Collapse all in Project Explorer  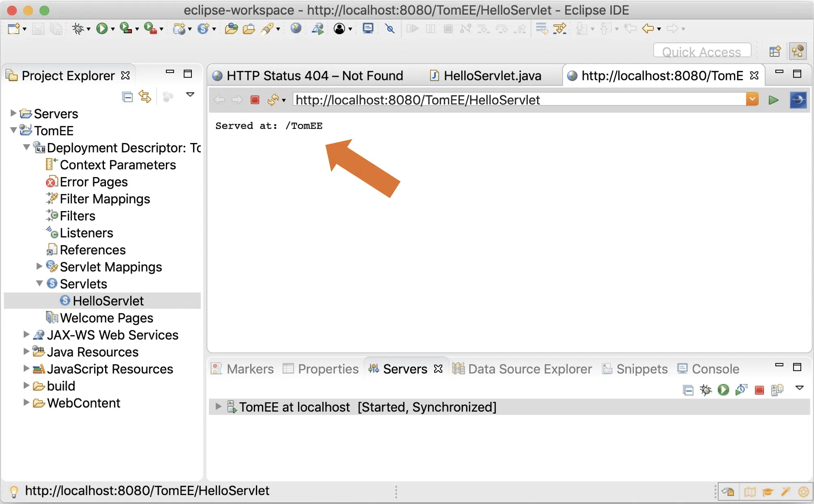[127, 97]
